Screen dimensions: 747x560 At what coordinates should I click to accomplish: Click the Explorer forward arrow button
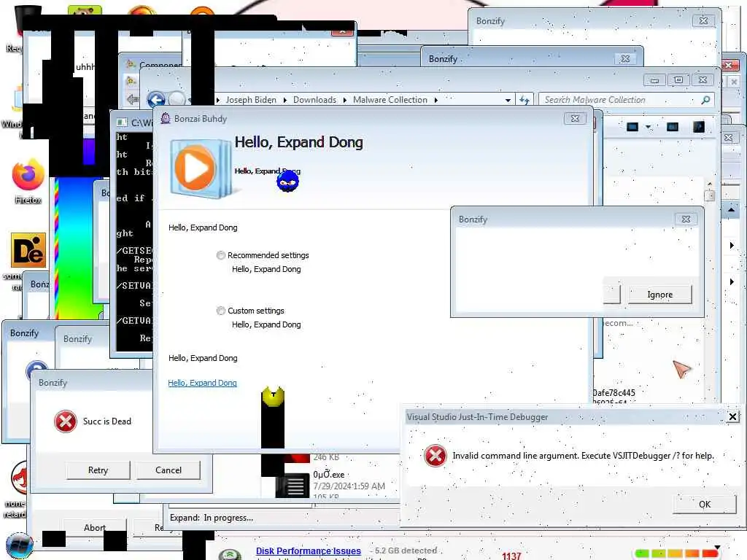177,100
